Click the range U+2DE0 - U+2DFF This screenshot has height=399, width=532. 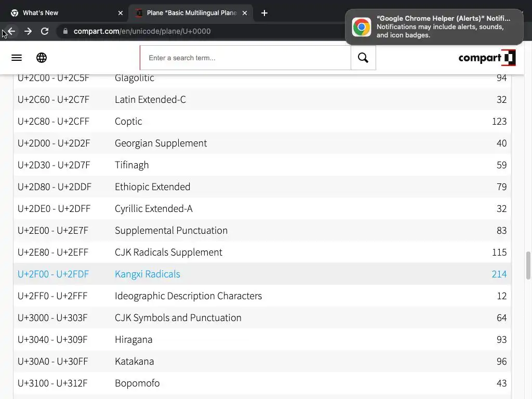(54, 209)
